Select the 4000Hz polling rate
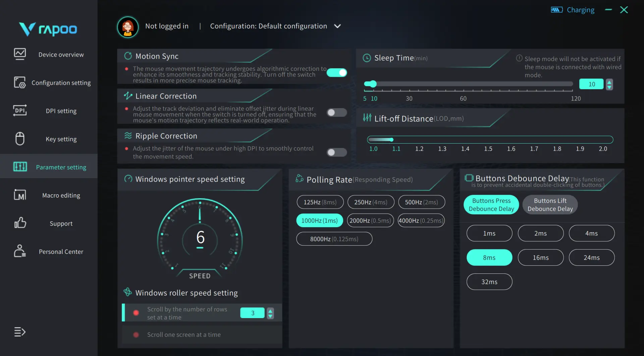644x356 pixels. (421, 220)
